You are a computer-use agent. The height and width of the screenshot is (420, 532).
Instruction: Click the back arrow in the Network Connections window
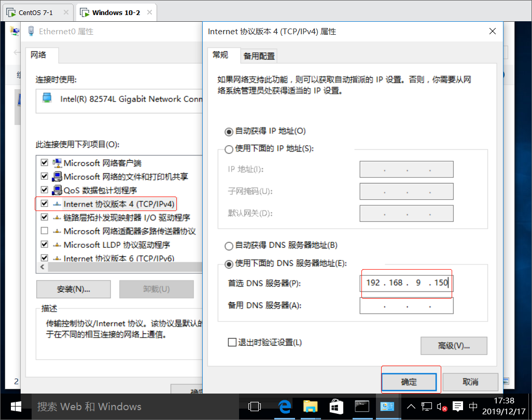coord(16,52)
